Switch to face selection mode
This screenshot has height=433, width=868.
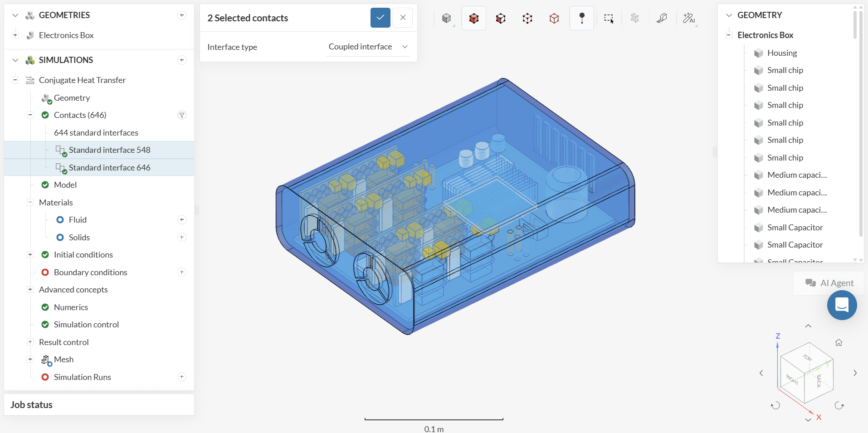[x=500, y=18]
